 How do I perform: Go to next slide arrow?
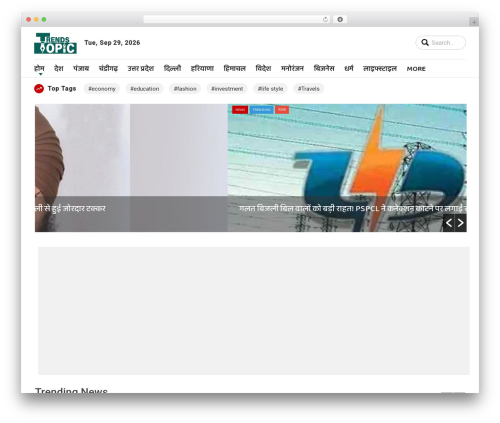(461, 223)
